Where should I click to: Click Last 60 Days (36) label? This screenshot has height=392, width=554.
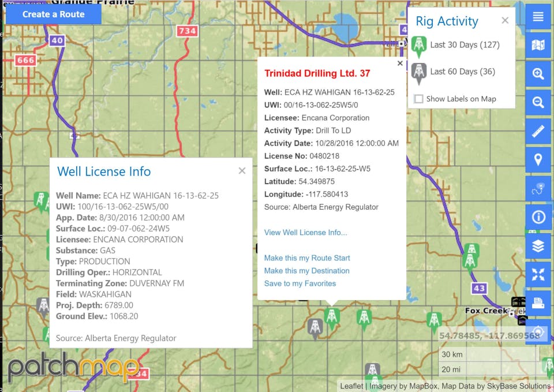[x=462, y=72]
